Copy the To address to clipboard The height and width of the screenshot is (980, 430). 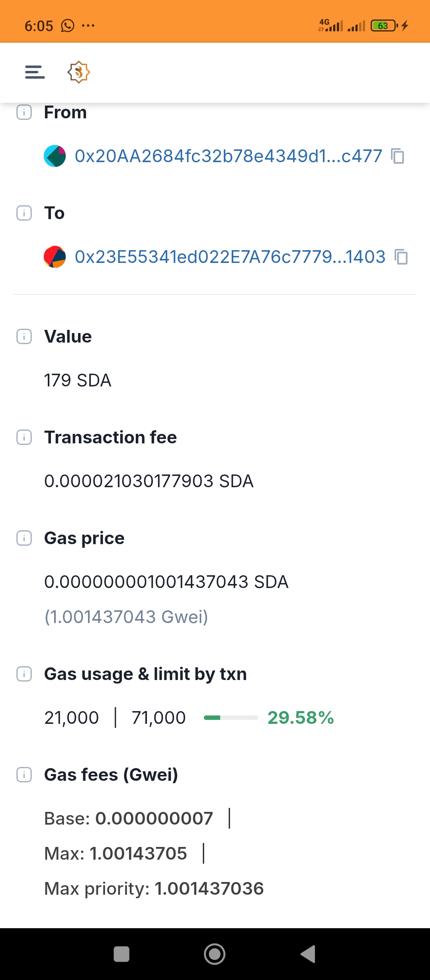401,257
